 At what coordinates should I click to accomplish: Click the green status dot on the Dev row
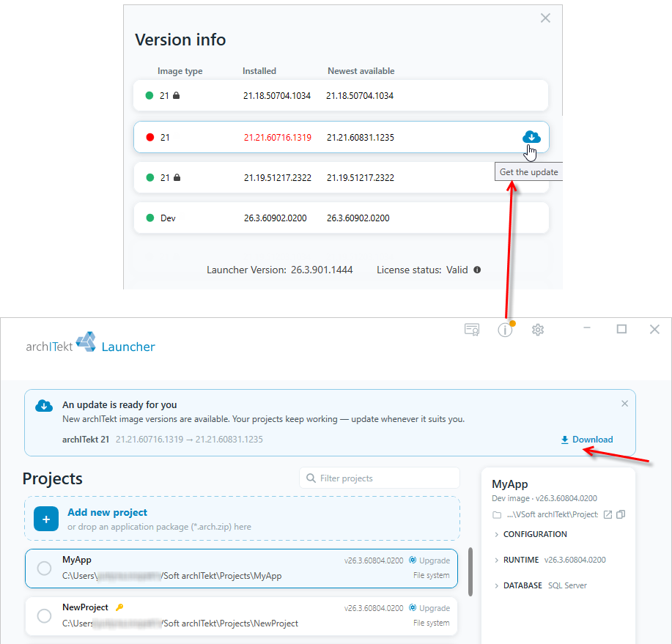(x=150, y=218)
